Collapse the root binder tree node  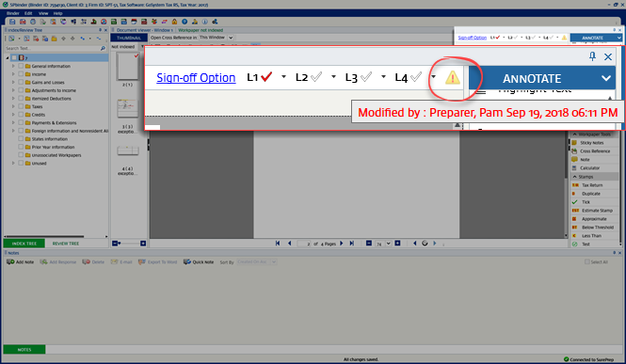pyautogui.click(x=8, y=57)
